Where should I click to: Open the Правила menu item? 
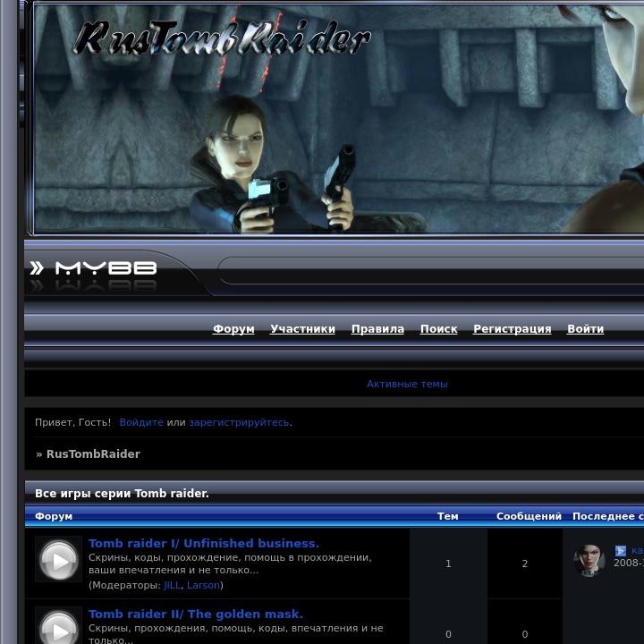[377, 329]
